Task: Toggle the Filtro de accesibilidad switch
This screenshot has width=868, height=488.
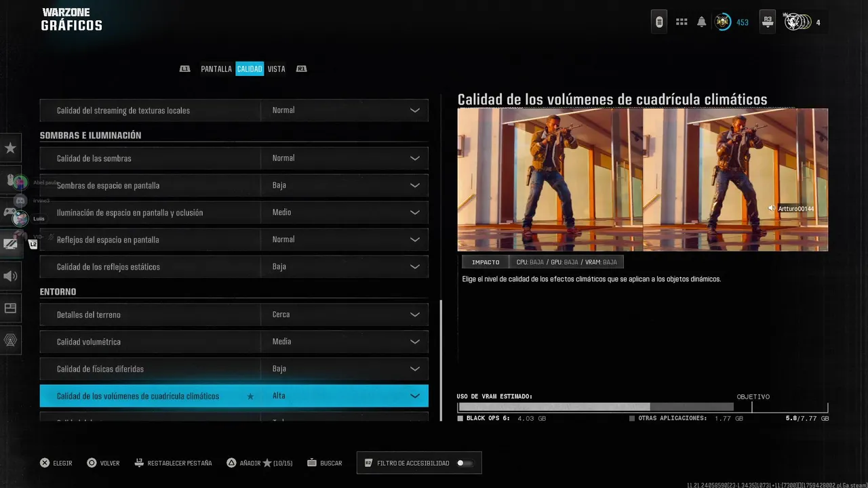Action: 465,463
